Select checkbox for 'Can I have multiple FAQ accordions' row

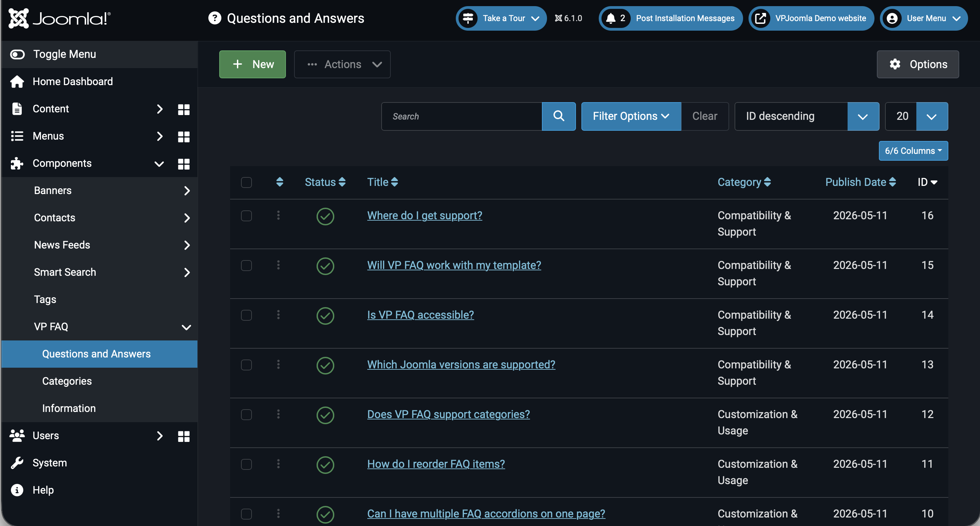point(246,514)
